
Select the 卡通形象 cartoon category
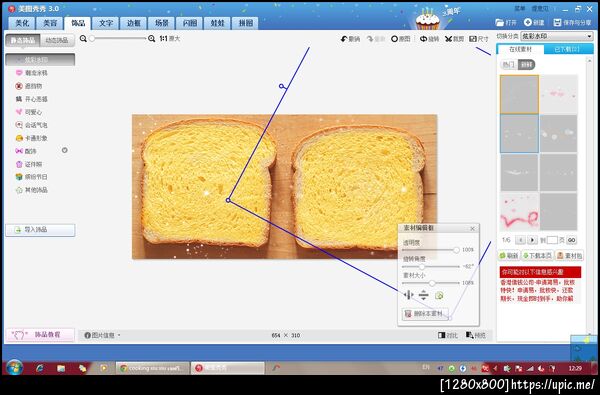pos(31,138)
